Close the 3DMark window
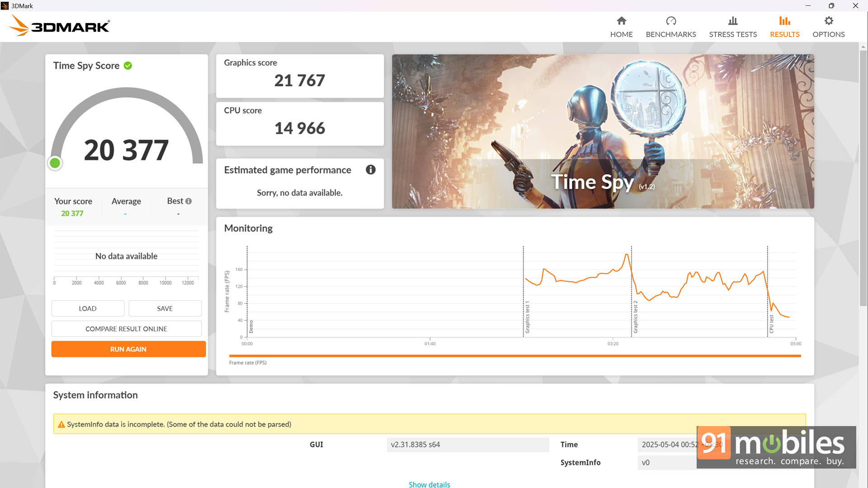868x488 pixels. (855, 6)
